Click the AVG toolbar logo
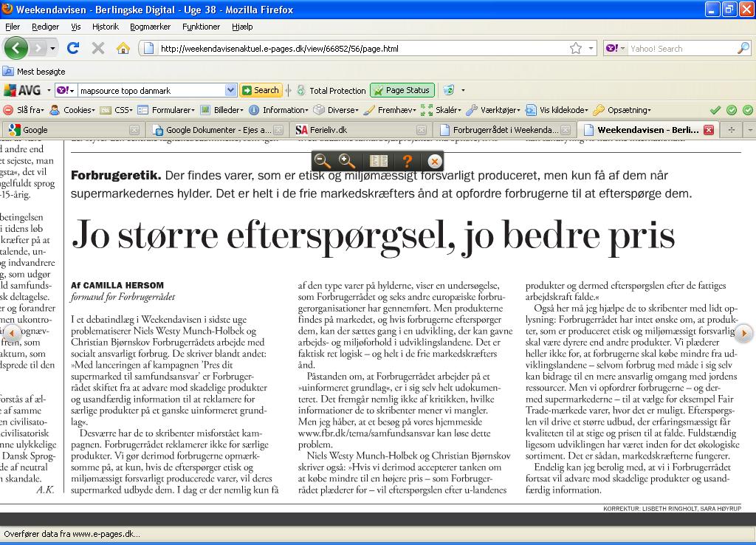The width and height of the screenshot is (756, 545). 22,90
